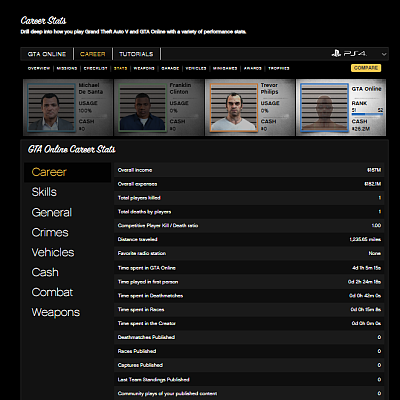This screenshot has width=400, height=400.
Task: Click the Time spent in GTA Online row
Action: [249, 268]
